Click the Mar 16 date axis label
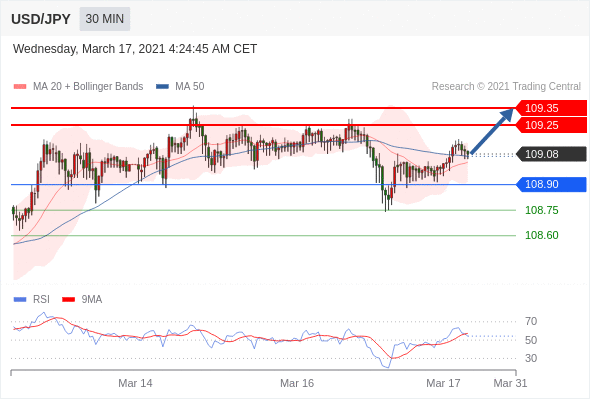Viewport: 590px width, 400px height. point(297,383)
